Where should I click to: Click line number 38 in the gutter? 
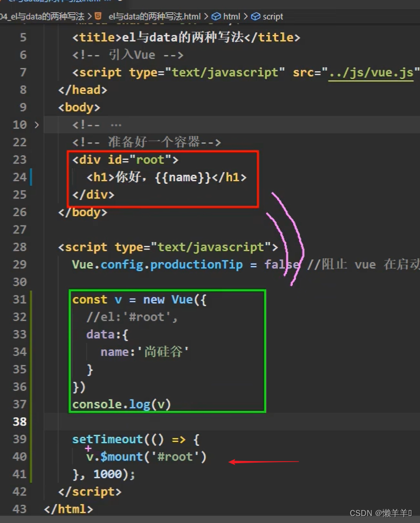coord(20,422)
